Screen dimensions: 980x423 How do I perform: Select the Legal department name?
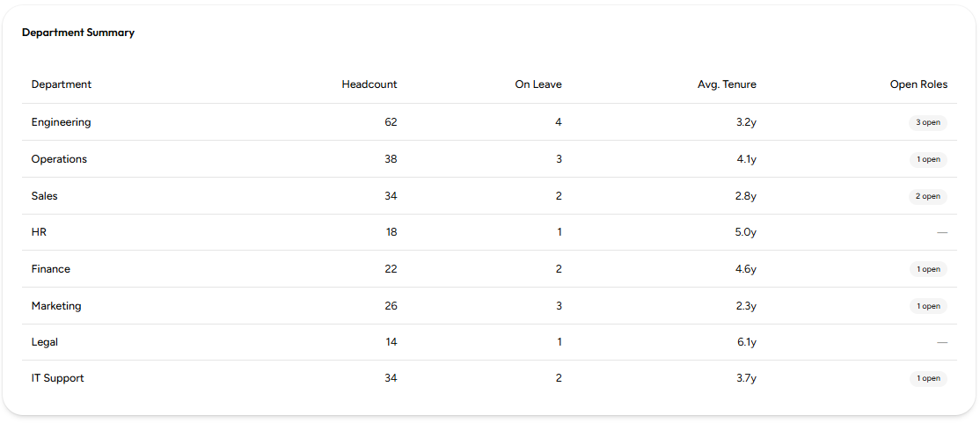(x=45, y=342)
